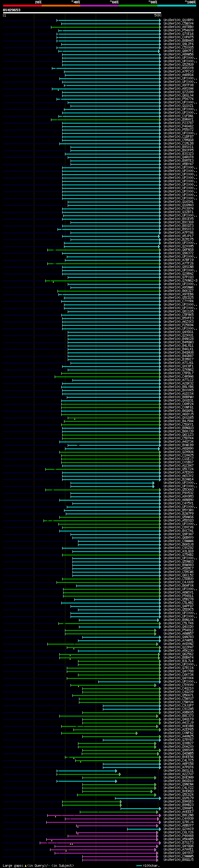The width and height of the screenshot is (199, 868).
Task: Click hit label UniRef100_A8HW56
Action: 178,54
